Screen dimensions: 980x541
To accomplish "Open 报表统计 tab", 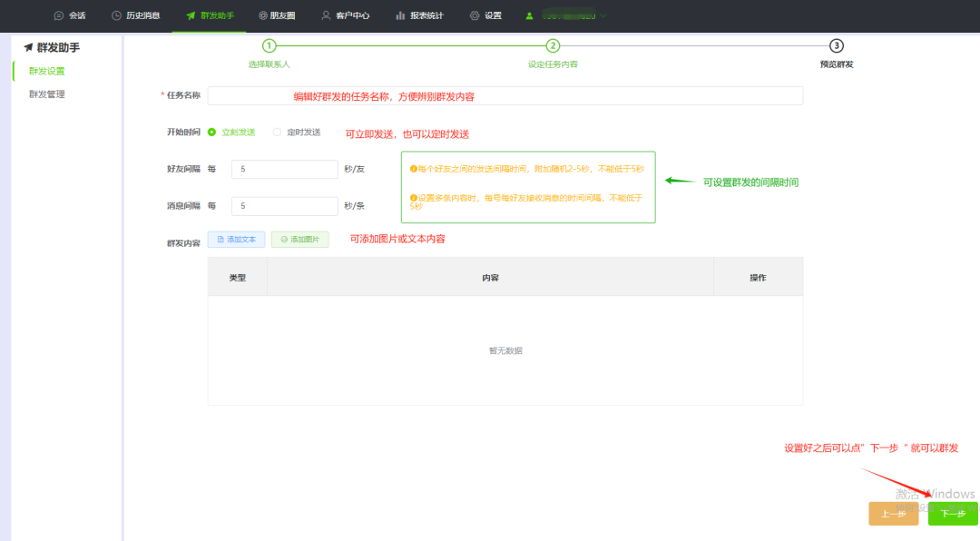I will [419, 15].
